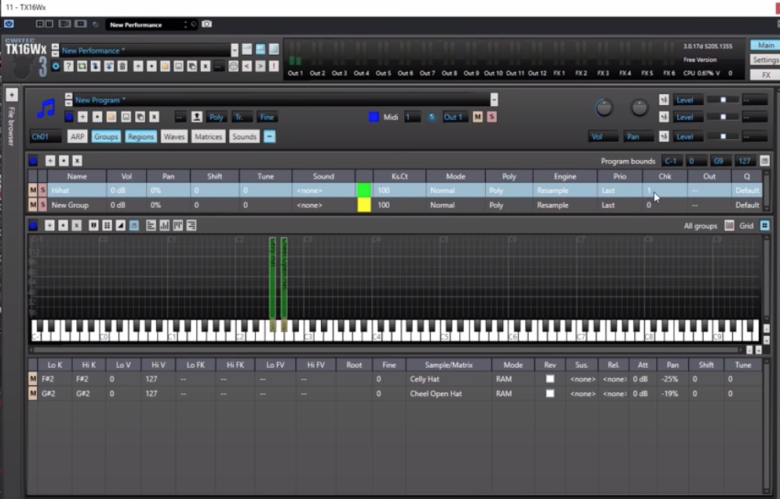Click the Grid view icon at the right of the regions panel
Screen dimensions: 780x499
pos(765,225)
